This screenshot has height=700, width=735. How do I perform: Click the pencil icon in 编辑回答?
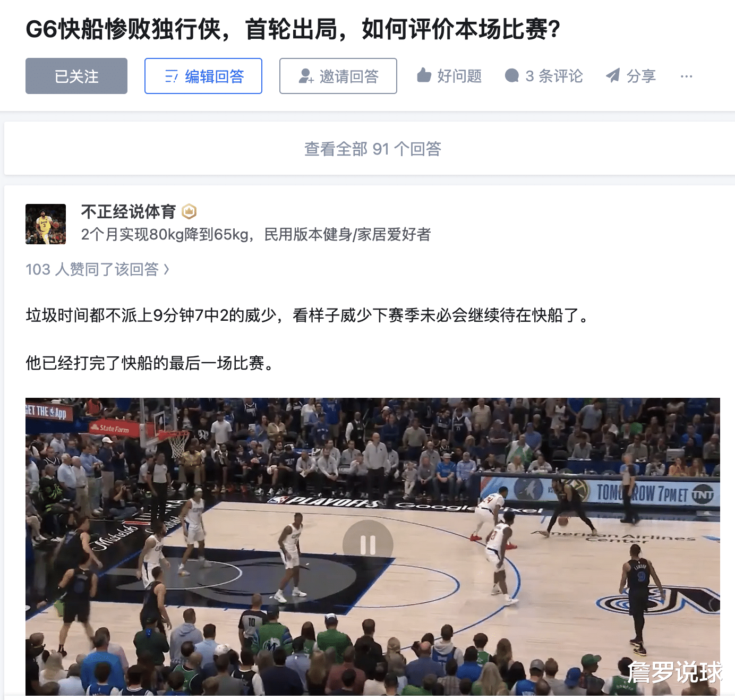click(x=172, y=76)
